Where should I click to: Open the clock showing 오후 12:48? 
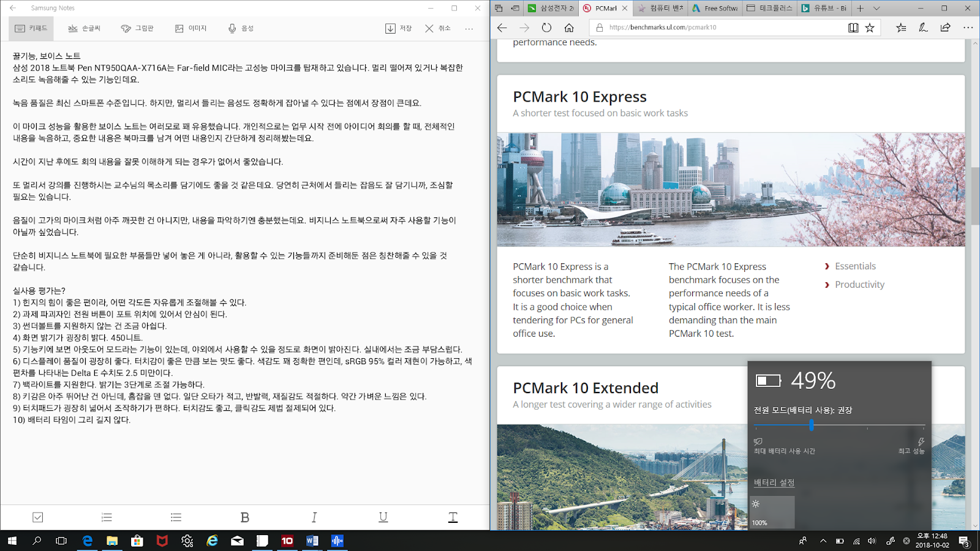click(x=932, y=541)
